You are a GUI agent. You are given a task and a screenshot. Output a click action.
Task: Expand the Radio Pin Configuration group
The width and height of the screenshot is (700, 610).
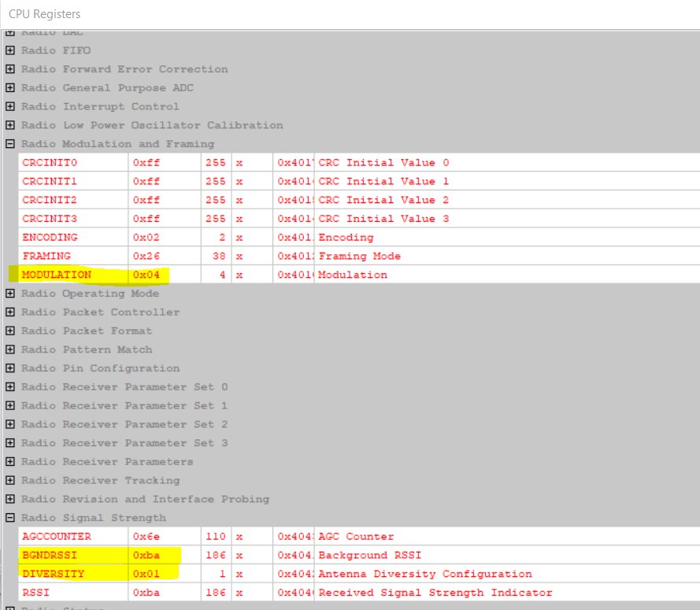10,368
